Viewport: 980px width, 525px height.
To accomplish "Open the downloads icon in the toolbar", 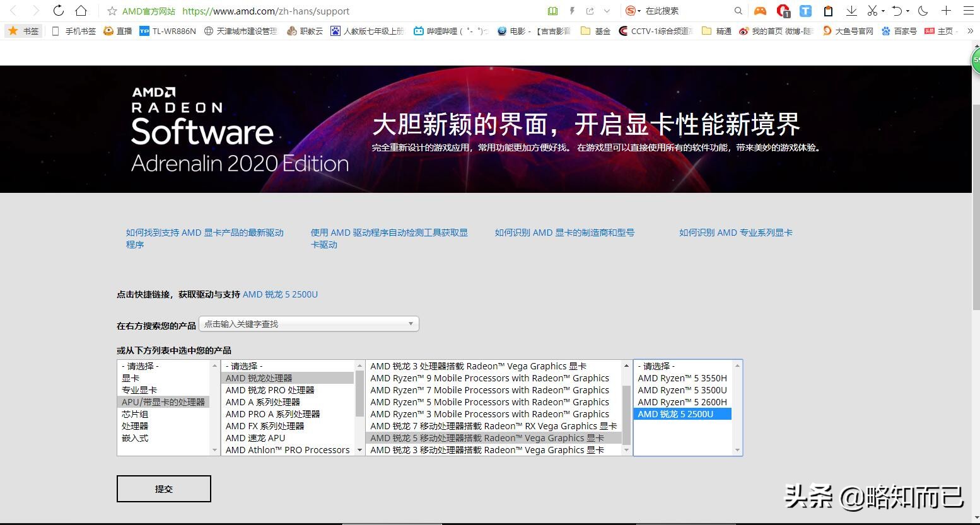I will [851, 11].
